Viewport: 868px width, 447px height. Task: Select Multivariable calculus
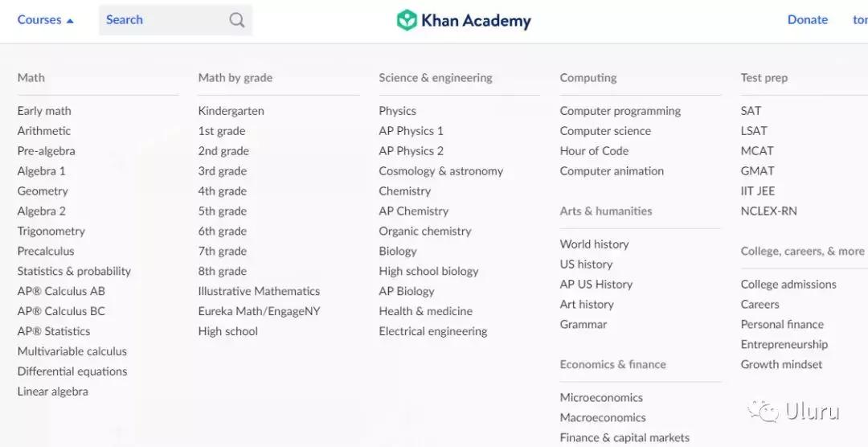[x=72, y=351]
